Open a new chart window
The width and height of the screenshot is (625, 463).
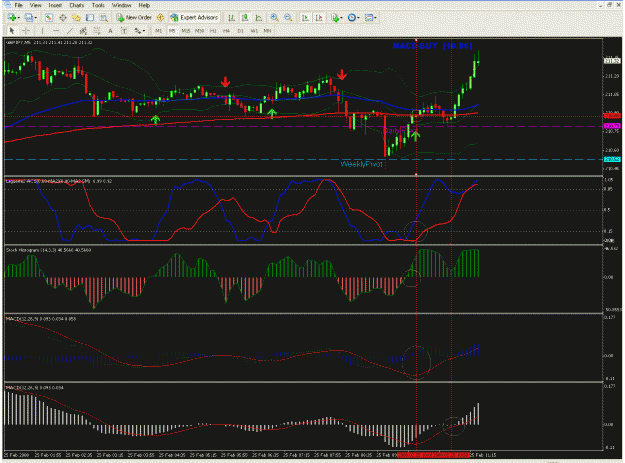pos(12,18)
